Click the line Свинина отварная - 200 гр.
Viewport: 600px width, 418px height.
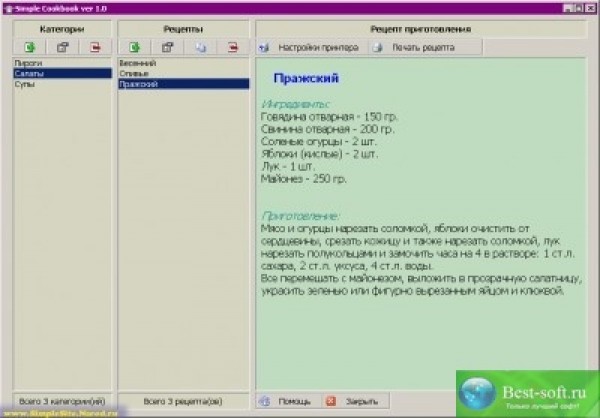click(328, 129)
